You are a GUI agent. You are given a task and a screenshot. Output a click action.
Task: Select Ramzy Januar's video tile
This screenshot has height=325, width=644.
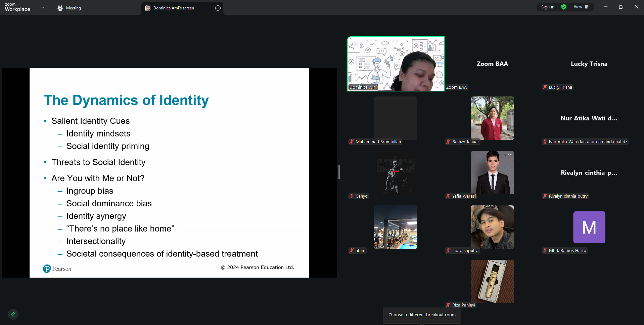(x=492, y=118)
